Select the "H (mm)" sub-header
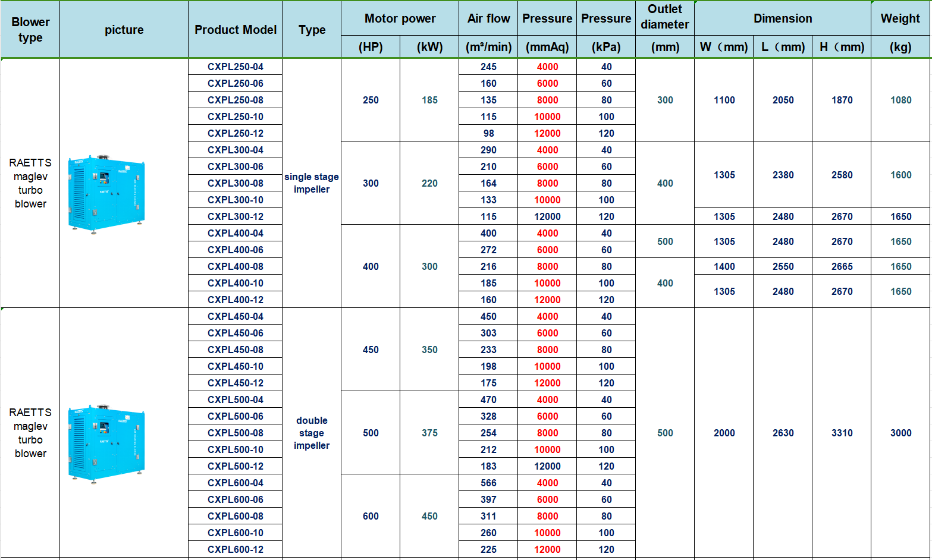The width and height of the screenshot is (932, 560). [842, 47]
